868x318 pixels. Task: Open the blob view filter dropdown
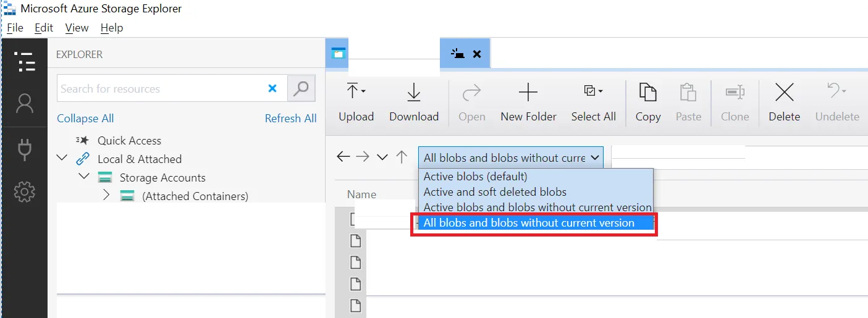pyautogui.click(x=511, y=157)
